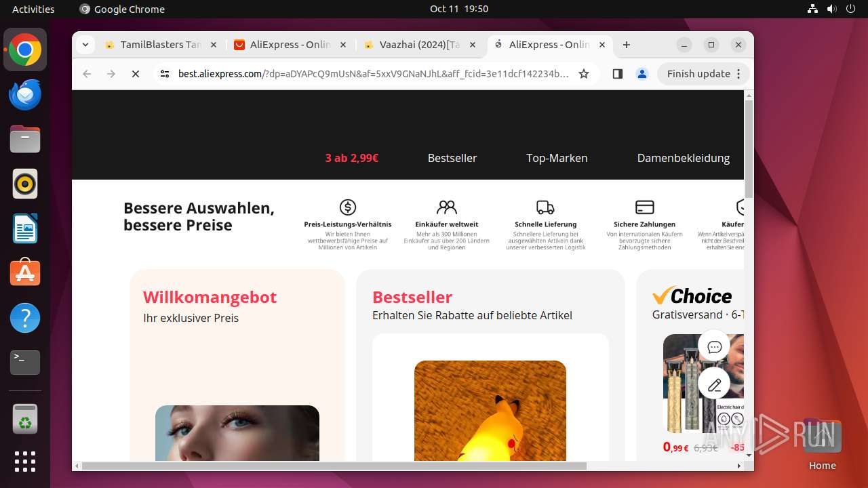Viewport: 868px width, 488px height.
Task: Open the Chrome side panel
Action: [x=617, y=74]
